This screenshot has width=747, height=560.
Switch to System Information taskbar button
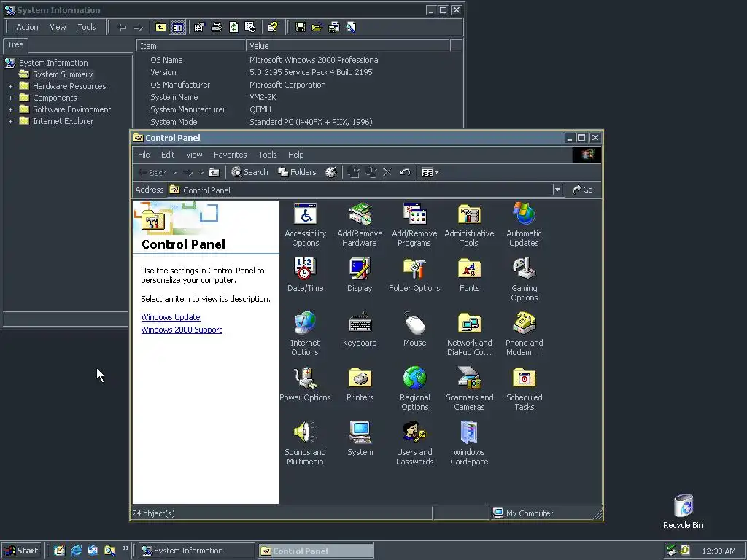197,551
